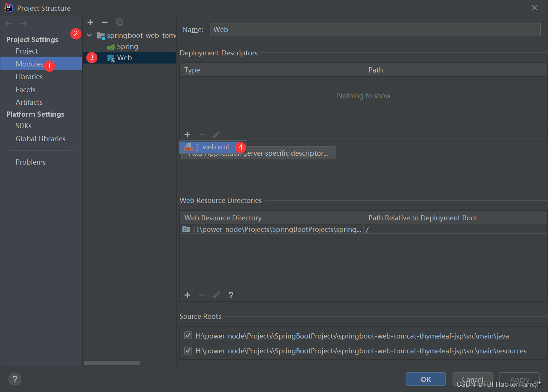
Task: Click the facet Name input field
Action: click(x=375, y=29)
